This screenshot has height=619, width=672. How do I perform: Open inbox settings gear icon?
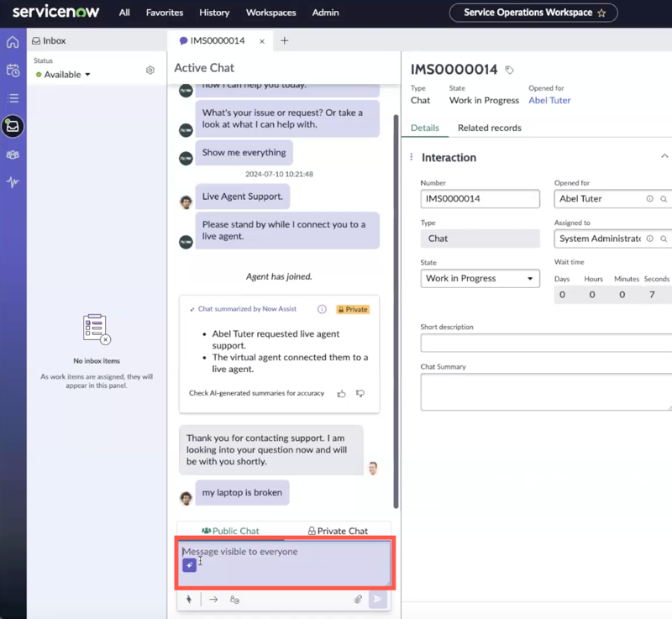click(x=150, y=70)
